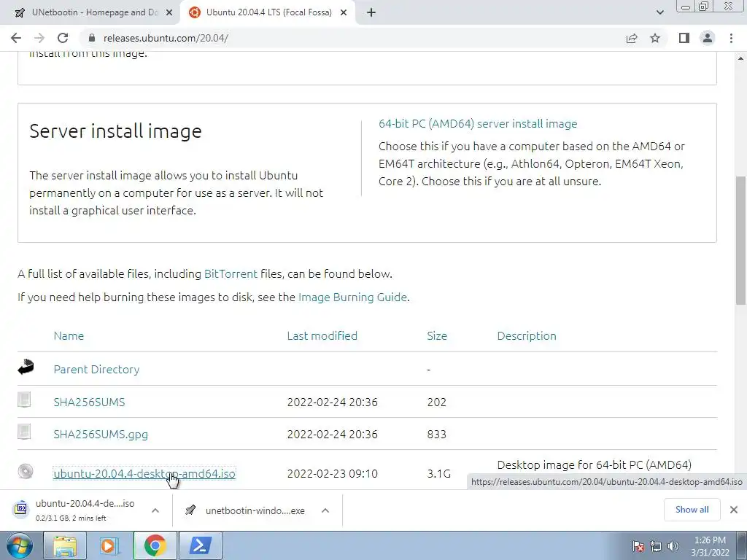The height and width of the screenshot is (560, 747).
Task: Open the Image Burning Guide link
Action: click(x=352, y=297)
